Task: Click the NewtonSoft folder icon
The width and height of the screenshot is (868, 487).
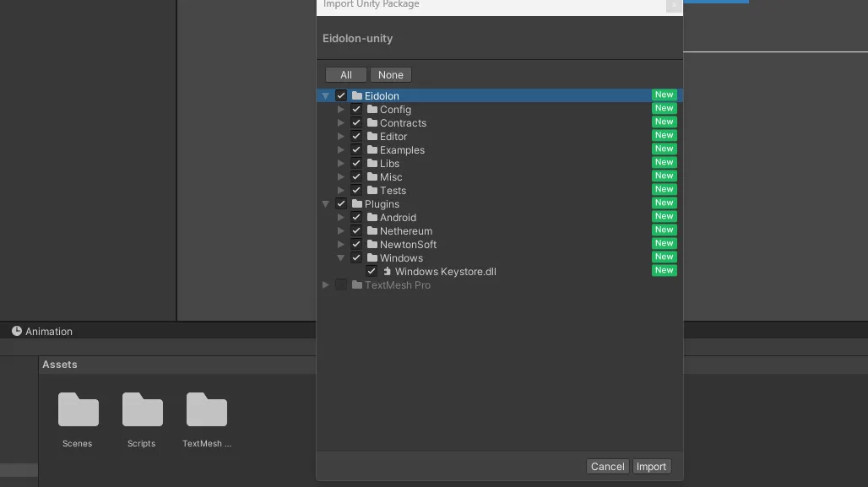Action: (372, 245)
